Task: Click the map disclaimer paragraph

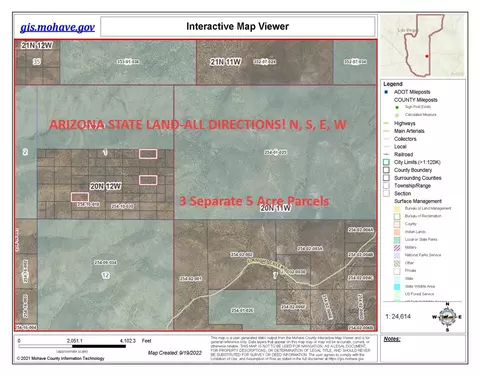Action: 290,349
